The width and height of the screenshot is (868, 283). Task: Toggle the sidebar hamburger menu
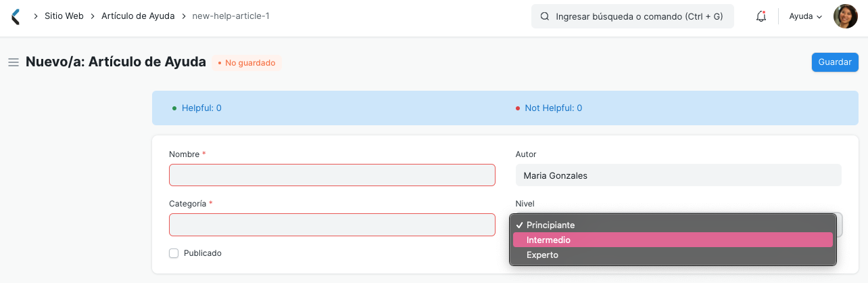point(13,62)
